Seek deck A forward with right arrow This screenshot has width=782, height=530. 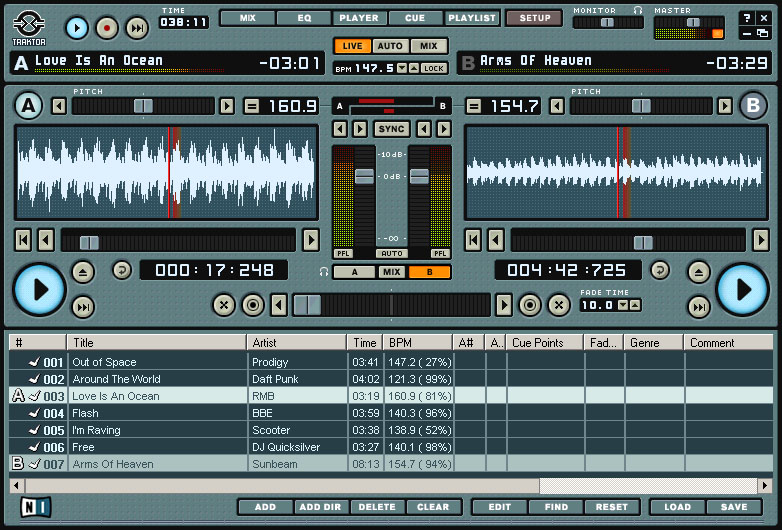click(x=311, y=240)
